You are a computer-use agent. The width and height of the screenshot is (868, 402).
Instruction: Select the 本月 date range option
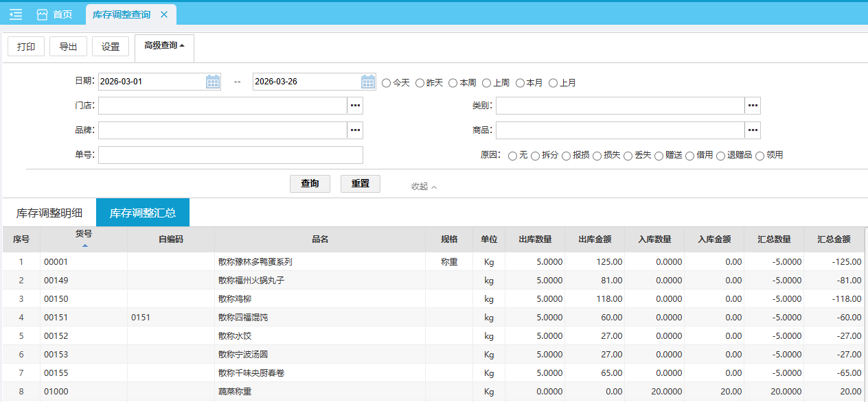520,83
